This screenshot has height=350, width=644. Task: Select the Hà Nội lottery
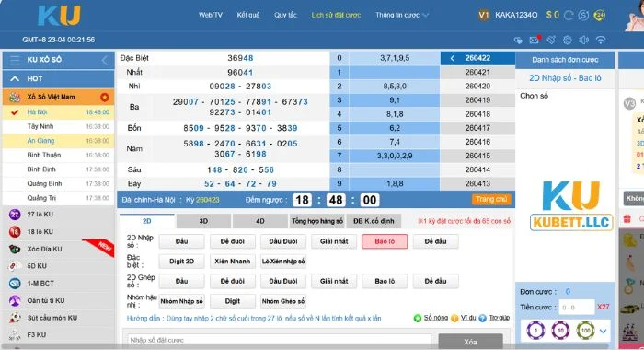58,111
